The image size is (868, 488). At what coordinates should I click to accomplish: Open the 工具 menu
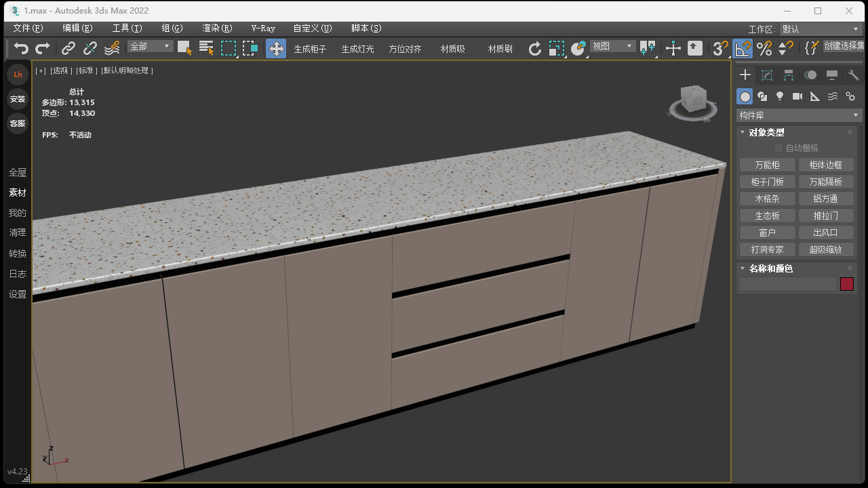tap(127, 28)
